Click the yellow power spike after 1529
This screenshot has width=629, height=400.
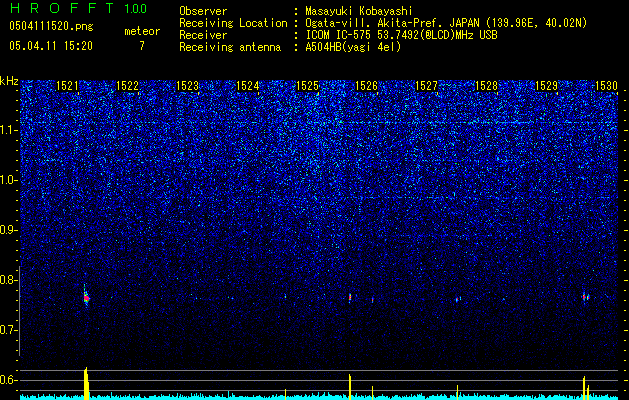pos(584,388)
